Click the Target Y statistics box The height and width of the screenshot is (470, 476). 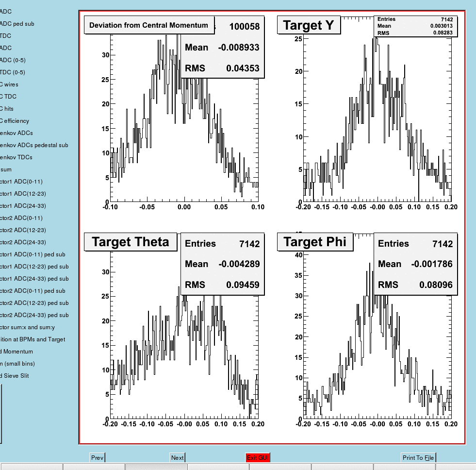click(415, 26)
